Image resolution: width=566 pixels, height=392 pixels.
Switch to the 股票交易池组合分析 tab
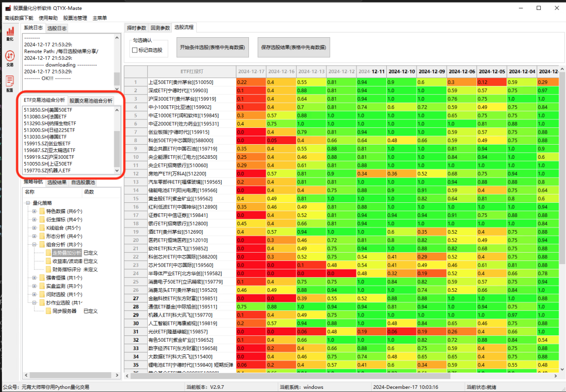(91, 101)
